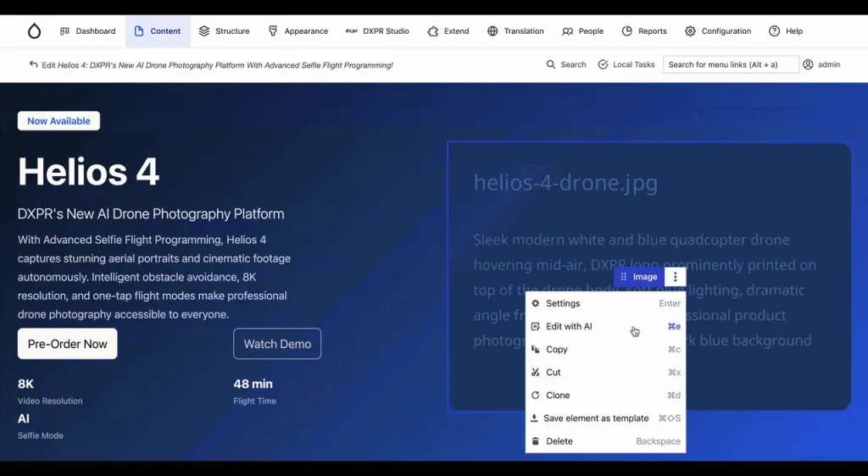
Task: Click the Selfie Mode label
Action: (41, 435)
